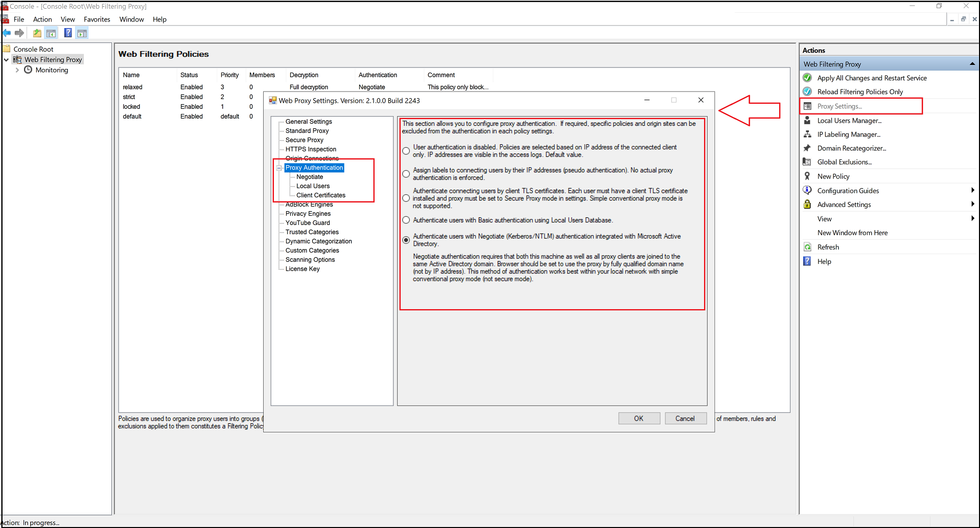The image size is (980, 528).
Task: Click the Cancel button
Action: [685, 418]
